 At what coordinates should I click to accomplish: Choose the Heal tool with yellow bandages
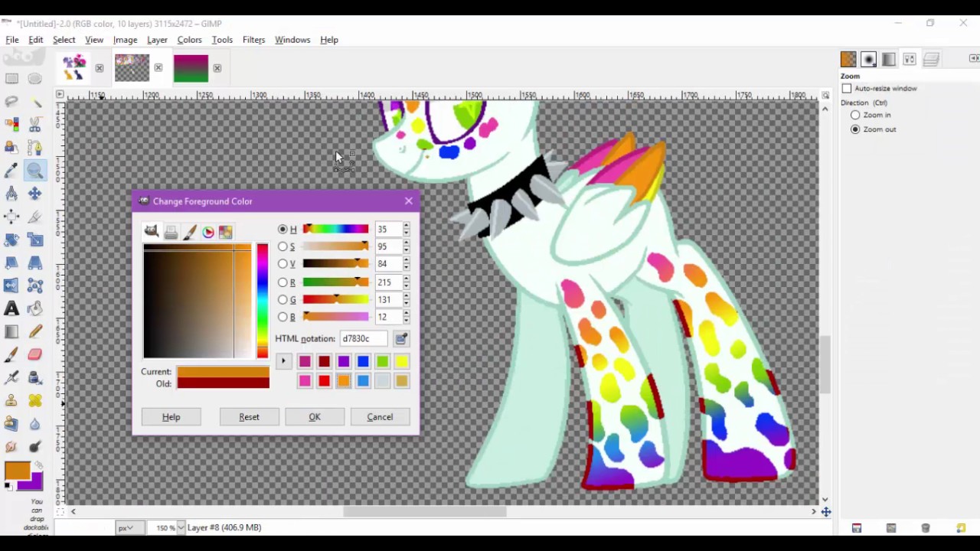34,399
